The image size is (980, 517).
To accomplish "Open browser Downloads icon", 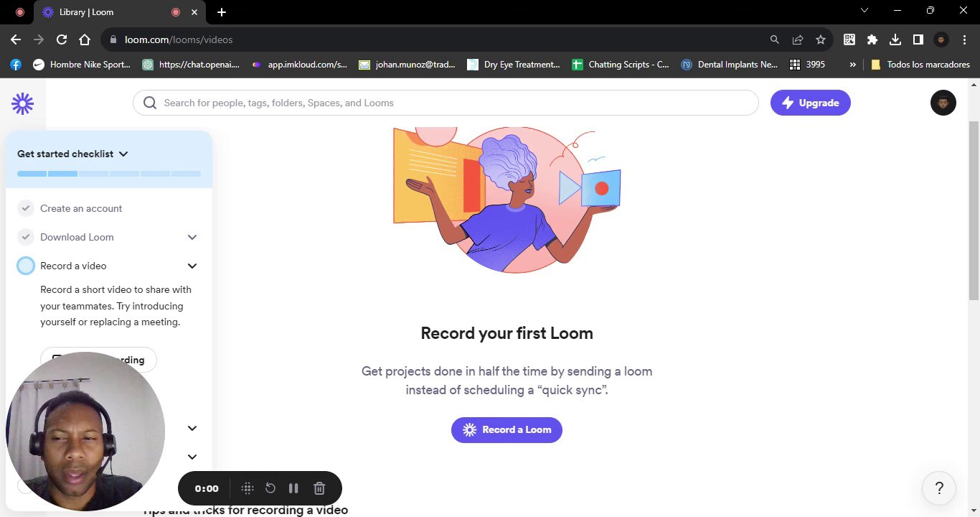I will tap(895, 39).
